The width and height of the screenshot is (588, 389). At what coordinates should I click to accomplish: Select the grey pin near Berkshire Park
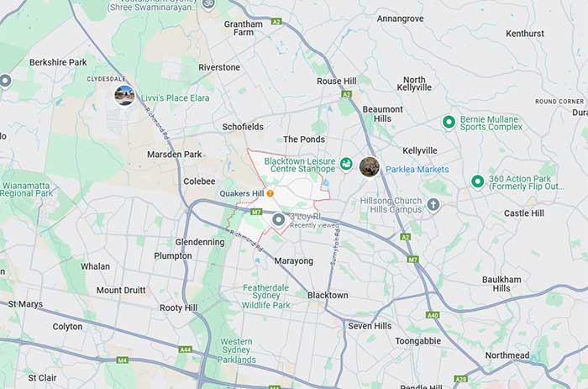pyautogui.click(x=5, y=81)
